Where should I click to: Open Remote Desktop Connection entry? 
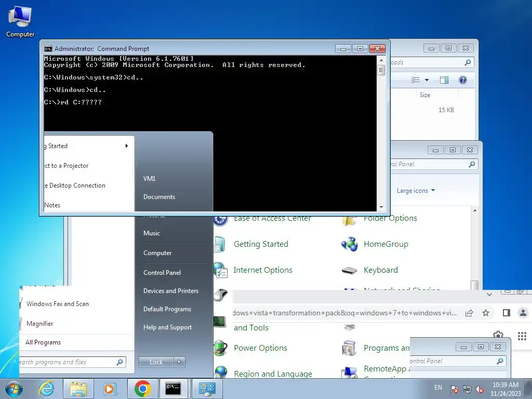point(75,185)
